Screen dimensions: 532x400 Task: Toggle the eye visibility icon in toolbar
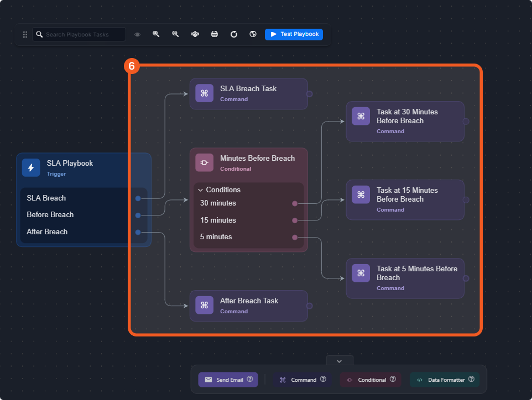pos(137,34)
